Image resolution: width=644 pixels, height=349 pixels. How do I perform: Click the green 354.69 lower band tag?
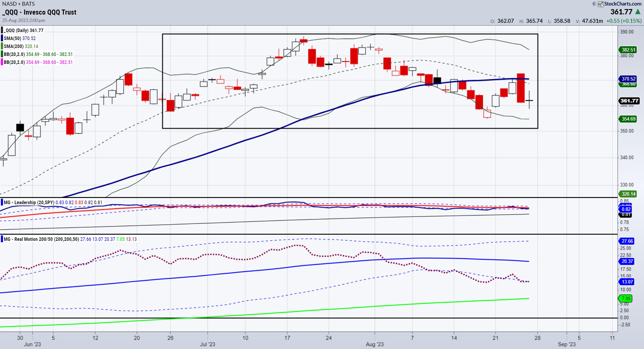pos(629,119)
